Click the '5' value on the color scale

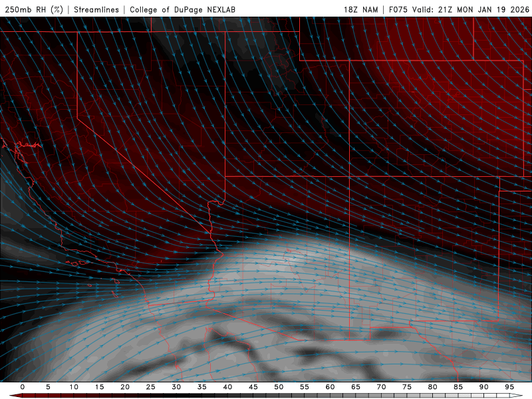click(48, 387)
